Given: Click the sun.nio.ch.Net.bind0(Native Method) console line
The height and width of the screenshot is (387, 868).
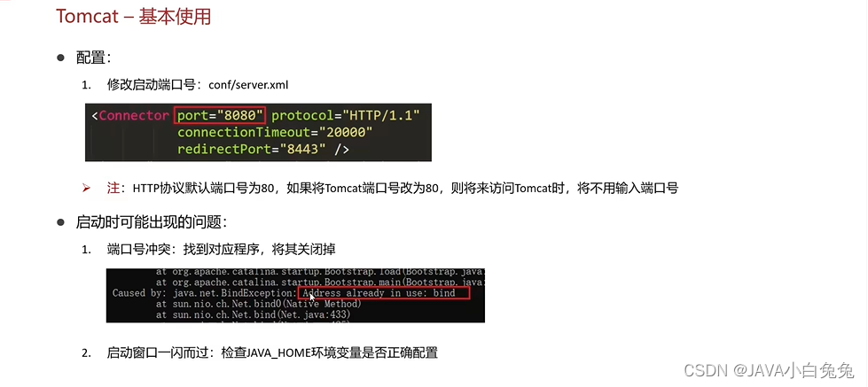Looking at the screenshot, I should (x=259, y=304).
